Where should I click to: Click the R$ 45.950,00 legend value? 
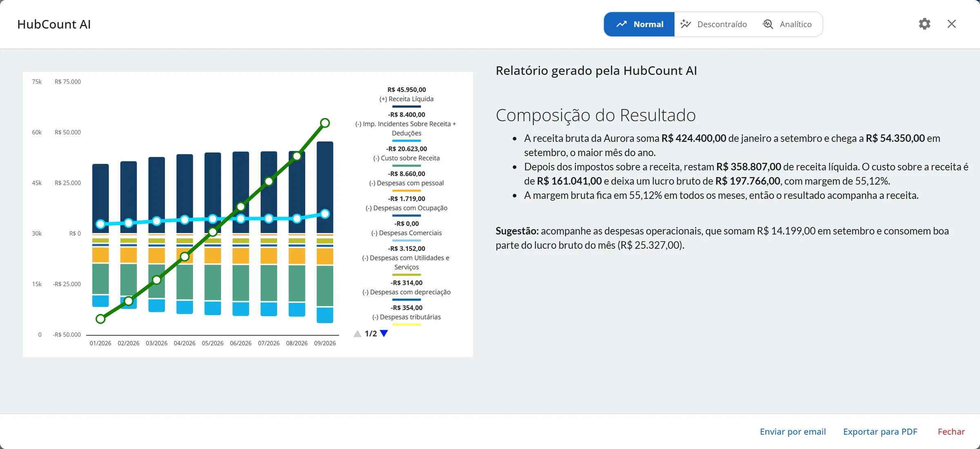pos(406,89)
